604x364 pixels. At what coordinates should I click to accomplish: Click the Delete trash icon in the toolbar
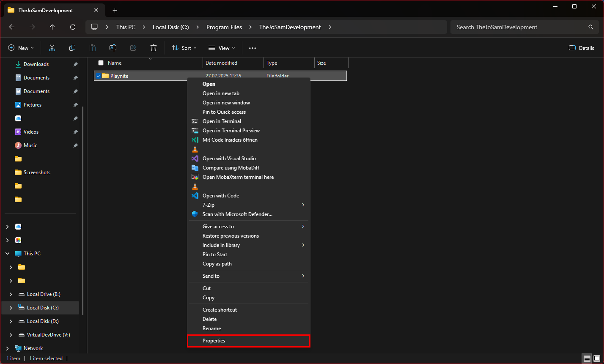153,48
